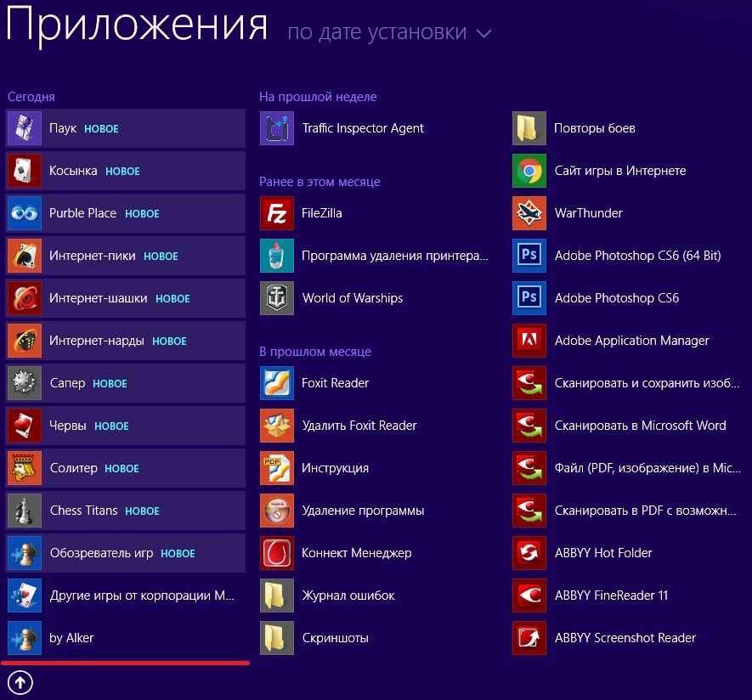Open Adobe Photoshop CS6 (64 Bit) icon
Image resolution: width=752 pixels, height=700 pixels.
pos(529,256)
